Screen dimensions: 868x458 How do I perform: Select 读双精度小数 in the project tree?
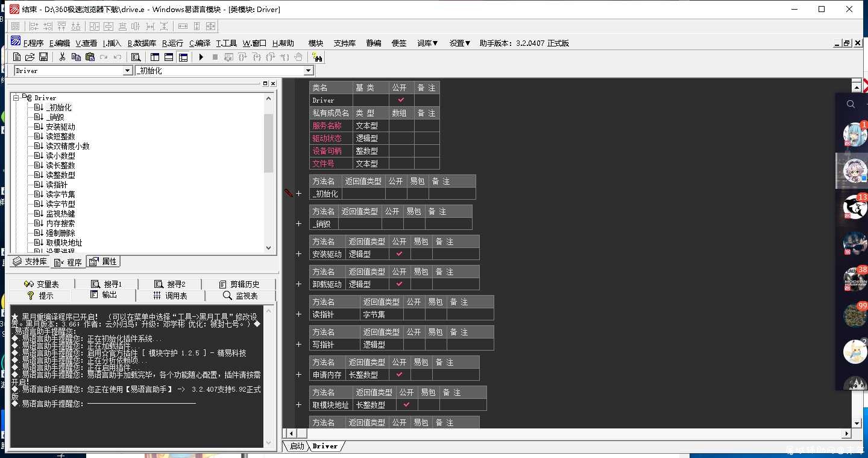(68, 146)
